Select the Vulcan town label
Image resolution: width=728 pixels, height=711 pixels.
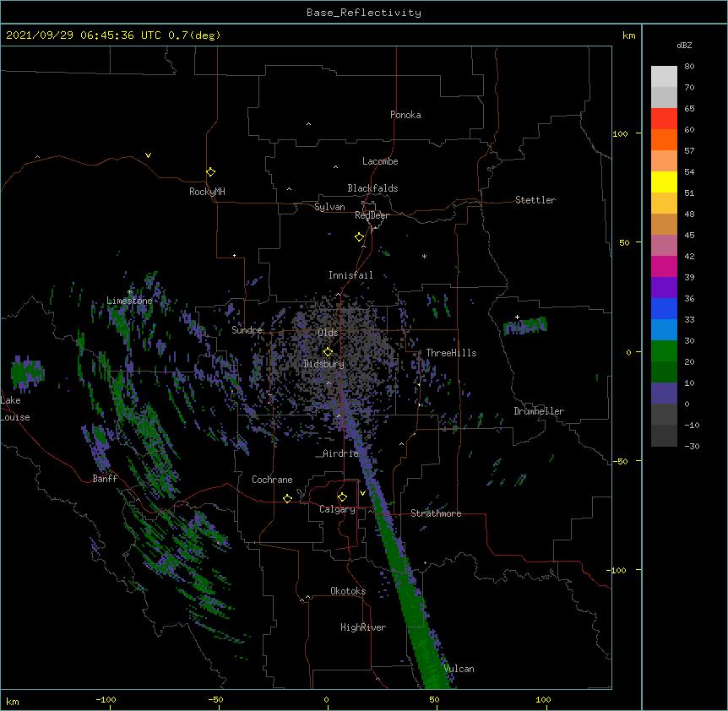coord(459,669)
